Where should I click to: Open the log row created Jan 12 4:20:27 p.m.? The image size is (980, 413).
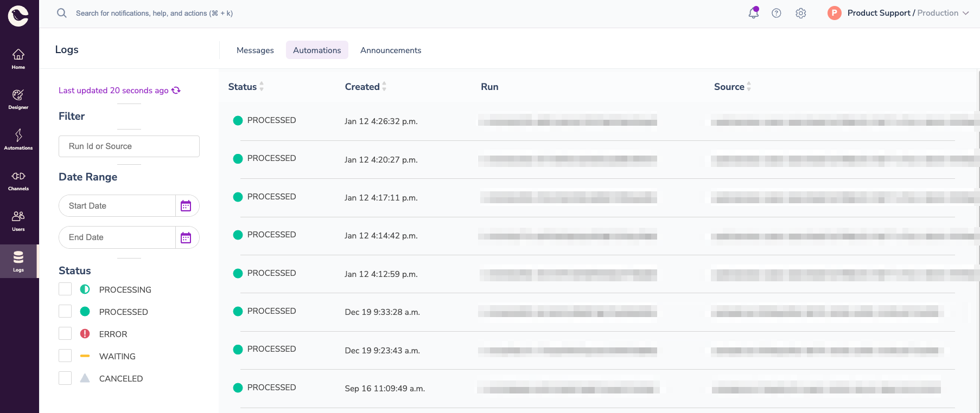pyautogui.click(x=597, y=159)
